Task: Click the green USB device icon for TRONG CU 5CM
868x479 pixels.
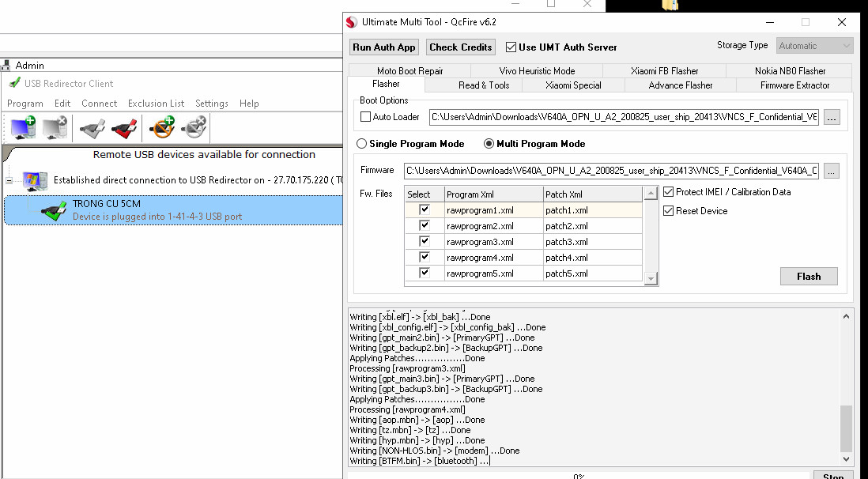Action: pyautogui.click(x=55, y=210)
